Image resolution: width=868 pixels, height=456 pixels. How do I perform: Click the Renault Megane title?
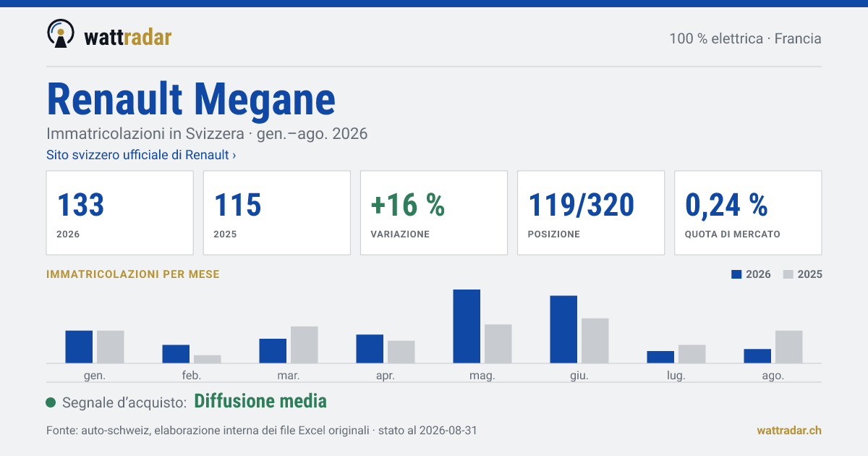pos(191,99)
